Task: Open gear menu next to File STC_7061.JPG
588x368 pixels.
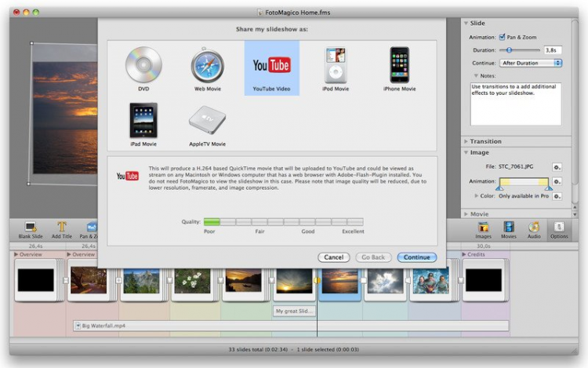Action: tap(557, 167)
